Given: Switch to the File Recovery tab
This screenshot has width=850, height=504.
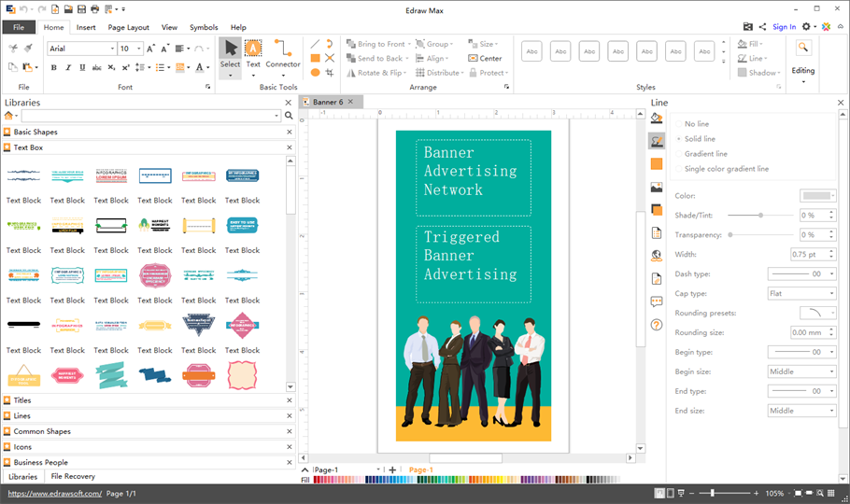Looking at the screenshot, I should coord(73,476).
